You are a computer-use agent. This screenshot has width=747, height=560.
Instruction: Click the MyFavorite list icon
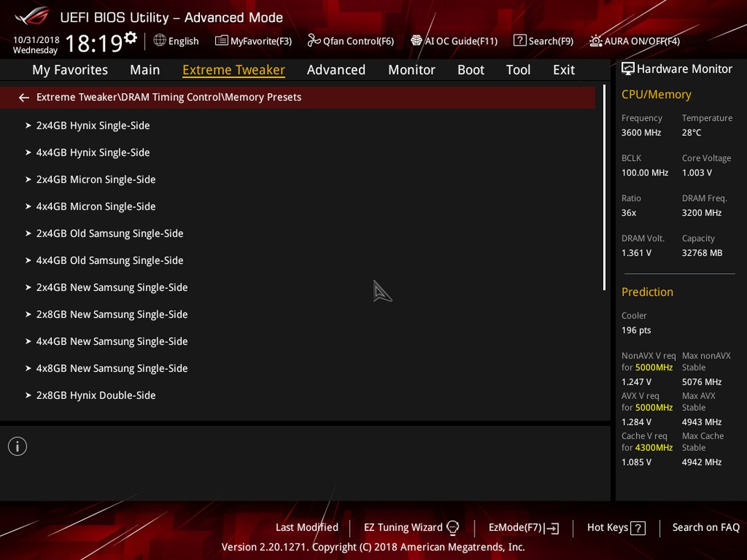[221, 41]
